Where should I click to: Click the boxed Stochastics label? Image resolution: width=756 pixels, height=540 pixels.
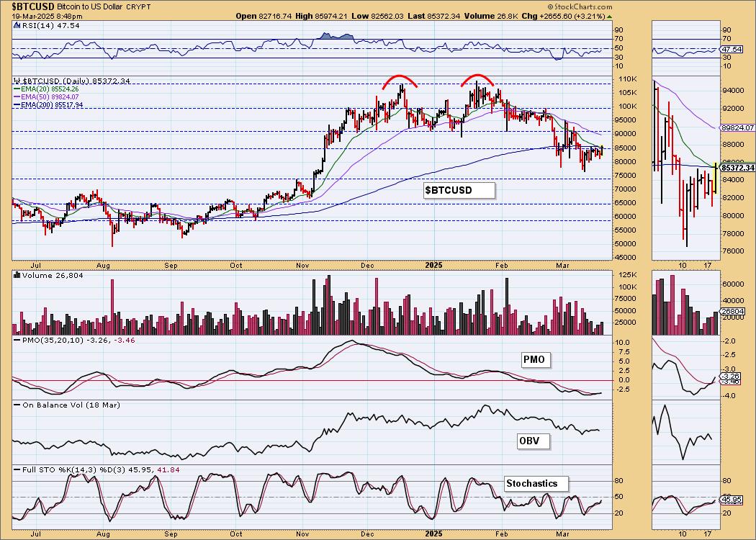[536, 484]
